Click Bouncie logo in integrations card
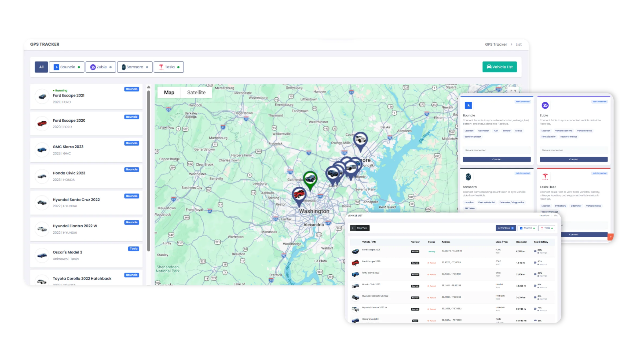The image size is (644, 362). (x=468, y=105)
